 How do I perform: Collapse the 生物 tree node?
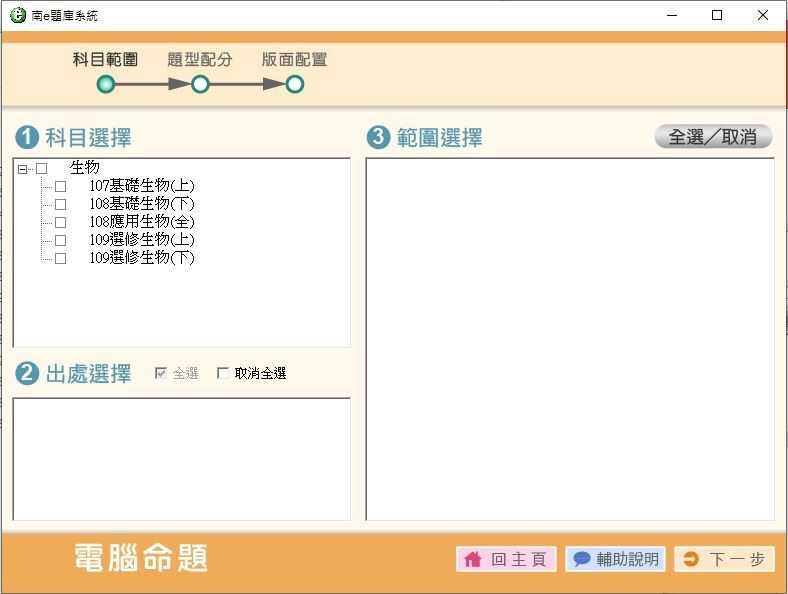click(x=22, y=169)
